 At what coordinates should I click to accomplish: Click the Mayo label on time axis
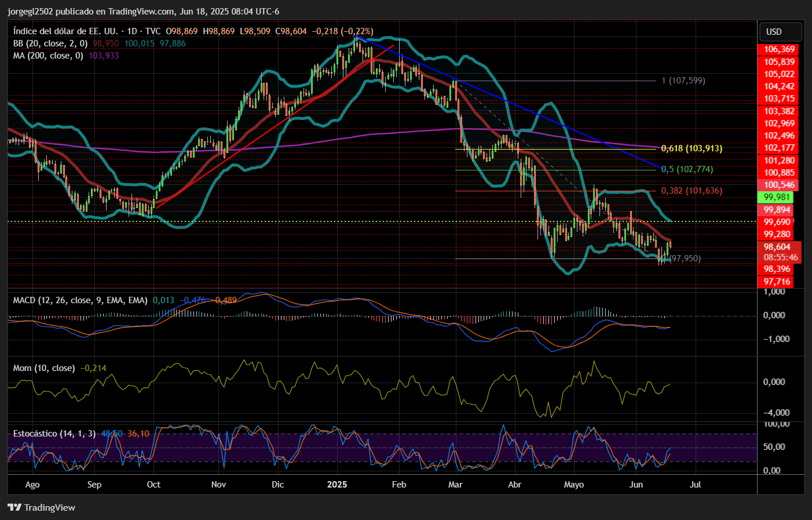pyautogui.click(x=574, y=485)
